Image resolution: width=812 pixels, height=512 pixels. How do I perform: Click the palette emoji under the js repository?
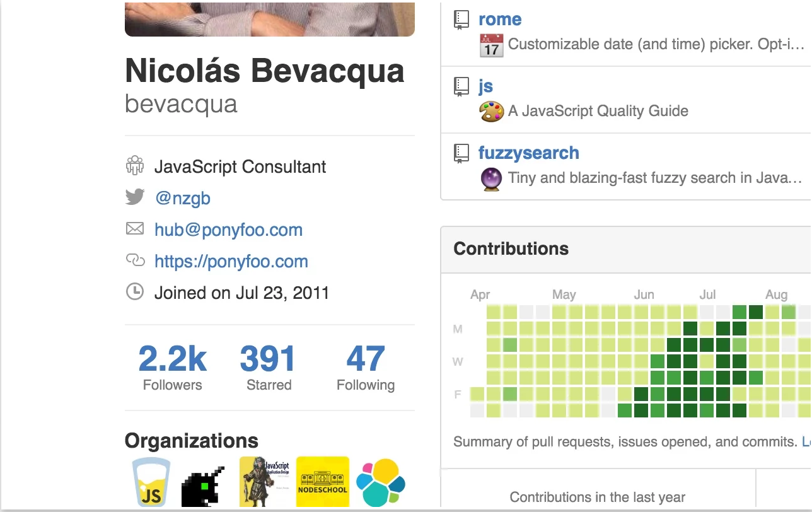click(x=490, y=111)
